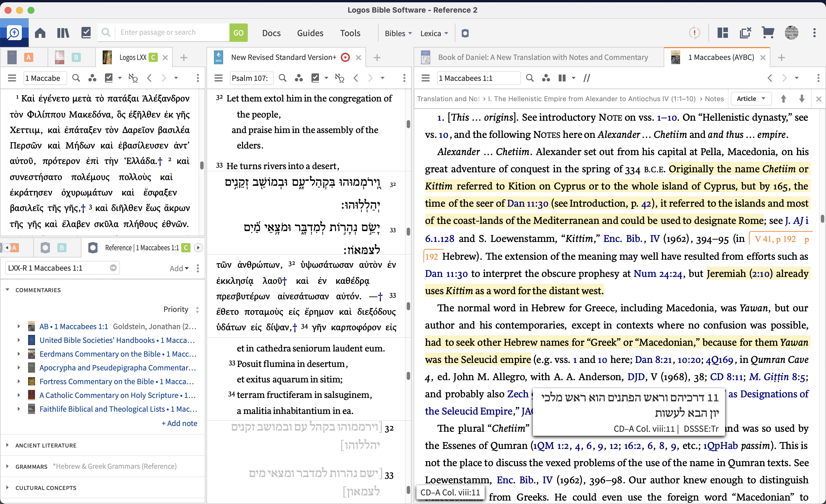Click the + Add note link
The height and width of the screenshot is (504, 826).
point(179,423)
